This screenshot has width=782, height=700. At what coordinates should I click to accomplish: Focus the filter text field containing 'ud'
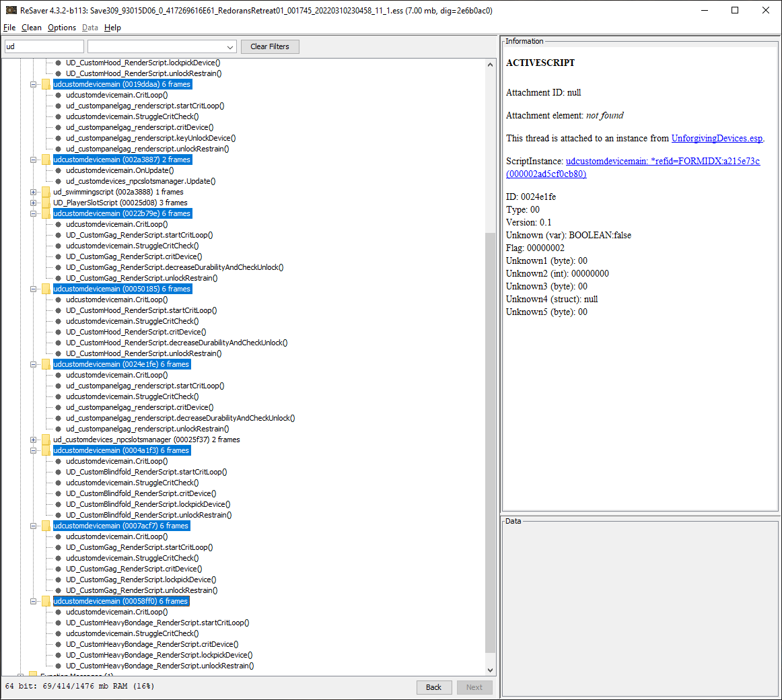click(x=44, y=46)
